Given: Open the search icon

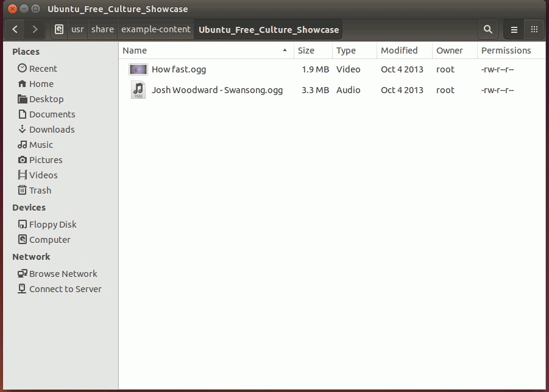Looking at the screenshot, I should coord(487,29).
